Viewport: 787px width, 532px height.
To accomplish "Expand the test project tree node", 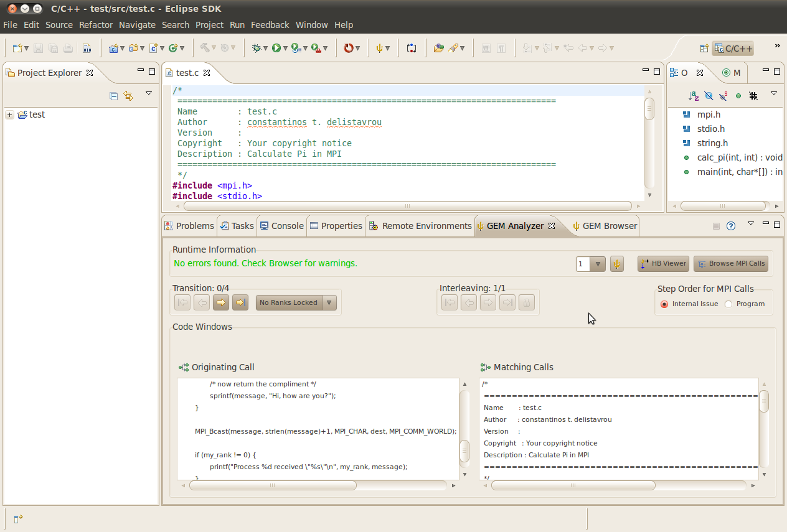I will click(x=9, y=114).
